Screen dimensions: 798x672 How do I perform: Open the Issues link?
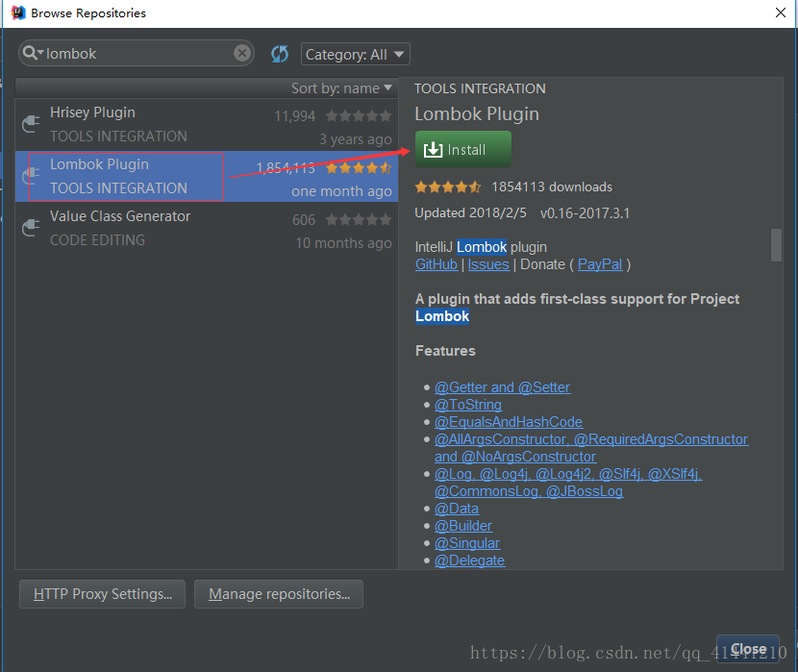(488, 264)
